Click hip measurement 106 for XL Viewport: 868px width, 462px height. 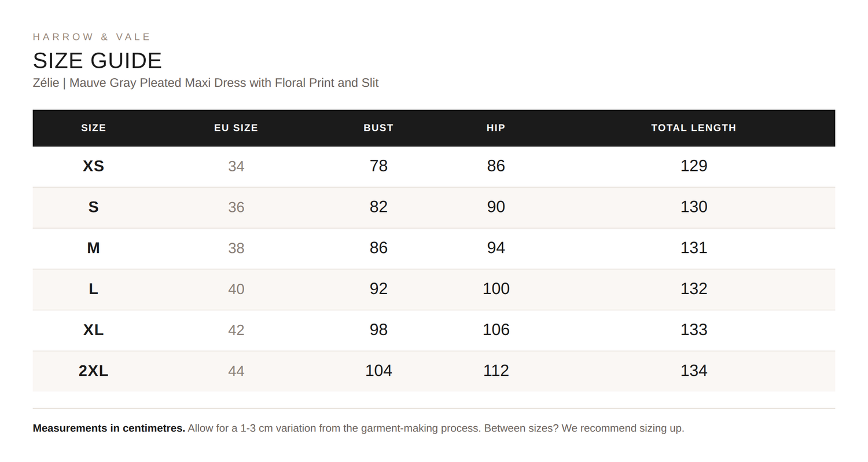click(x=496, y=329)
